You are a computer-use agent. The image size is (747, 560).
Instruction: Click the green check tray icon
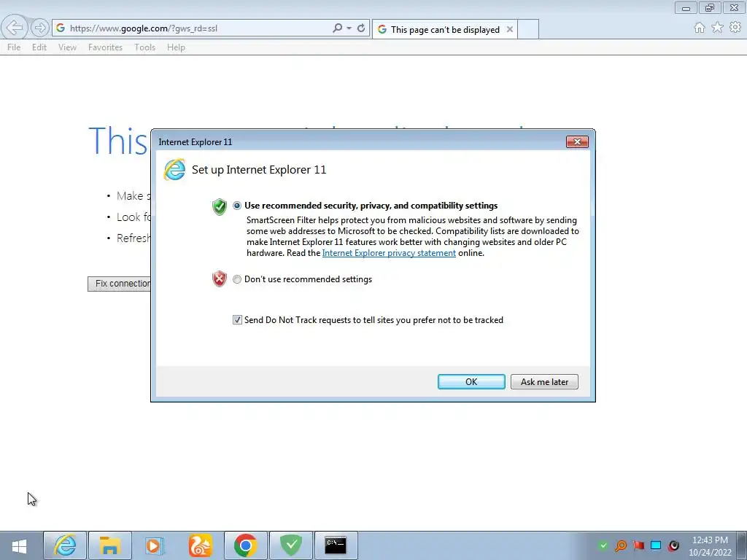603,545
